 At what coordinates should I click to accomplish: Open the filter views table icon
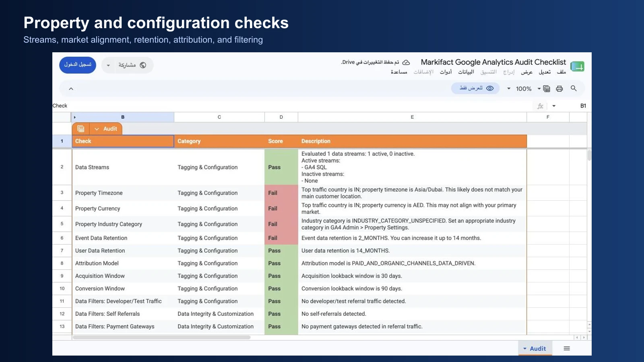coord(547,88)
